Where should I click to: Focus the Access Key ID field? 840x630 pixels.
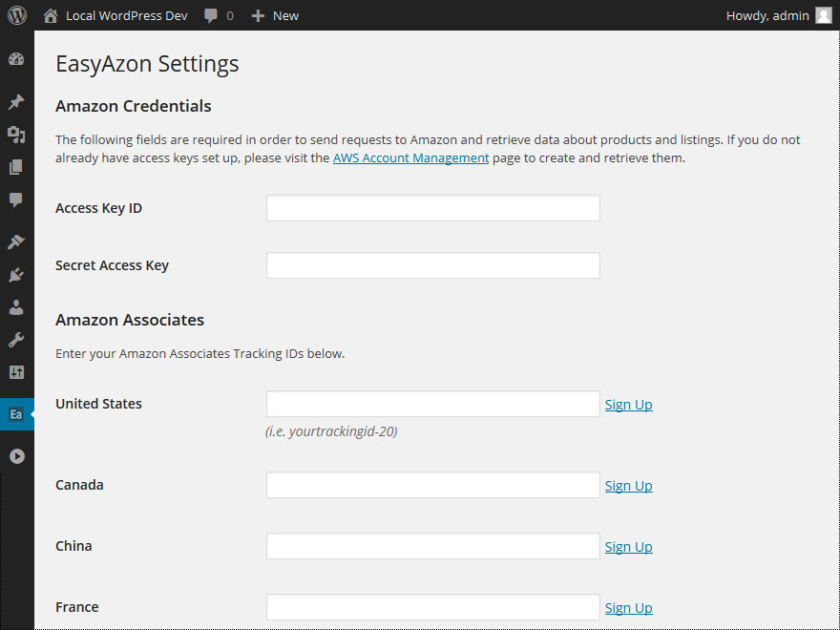pyautogui.click(x=432, y=208)
